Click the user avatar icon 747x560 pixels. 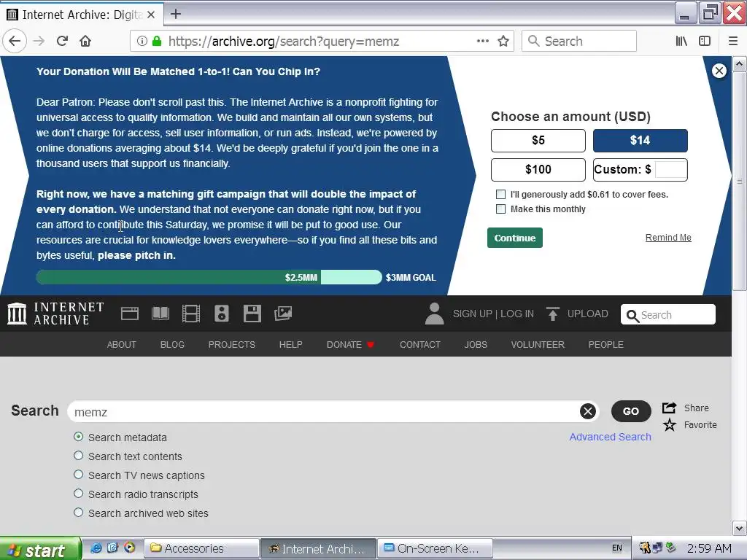point(435,314)
